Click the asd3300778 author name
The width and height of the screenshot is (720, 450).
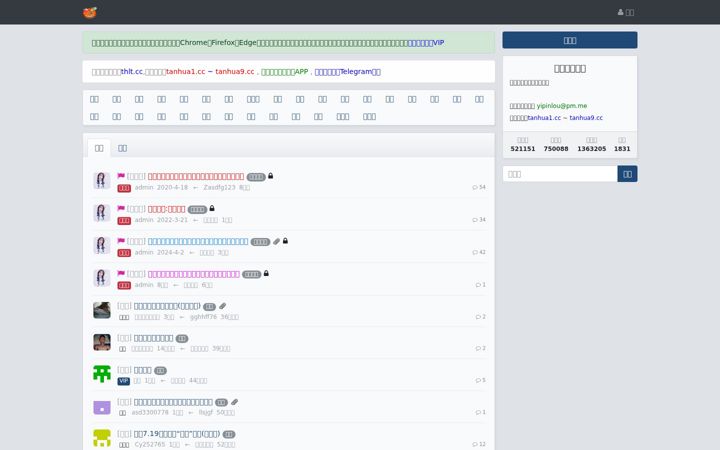[x=150, y=412]
